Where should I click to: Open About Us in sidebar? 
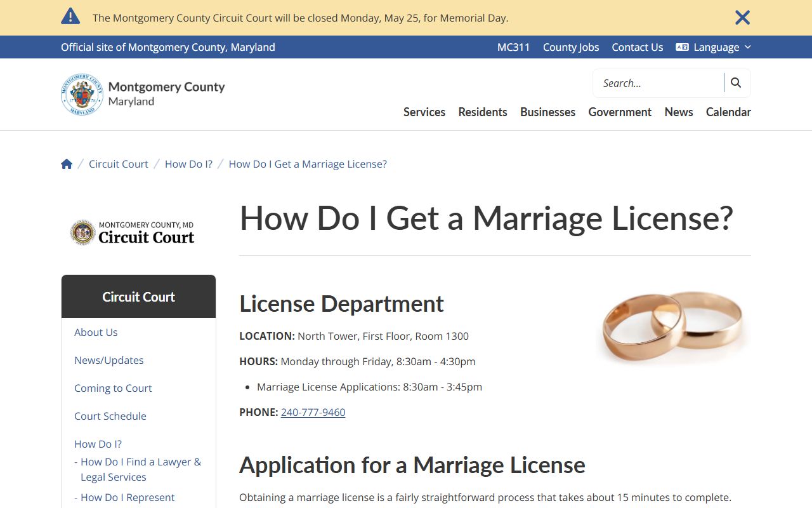click(96, 332)
